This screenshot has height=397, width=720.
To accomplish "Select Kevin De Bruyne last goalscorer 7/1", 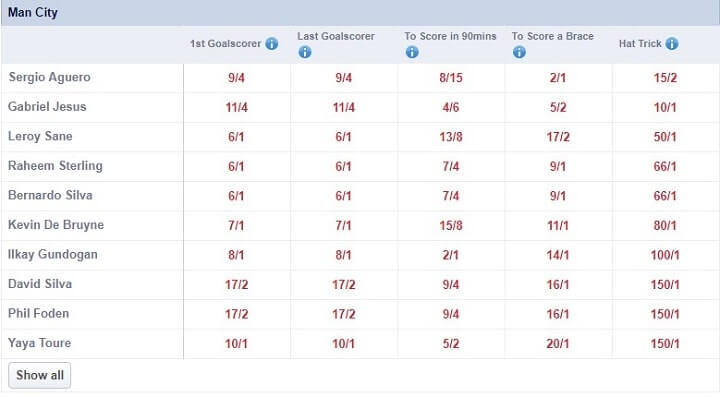I will (343, 225).
